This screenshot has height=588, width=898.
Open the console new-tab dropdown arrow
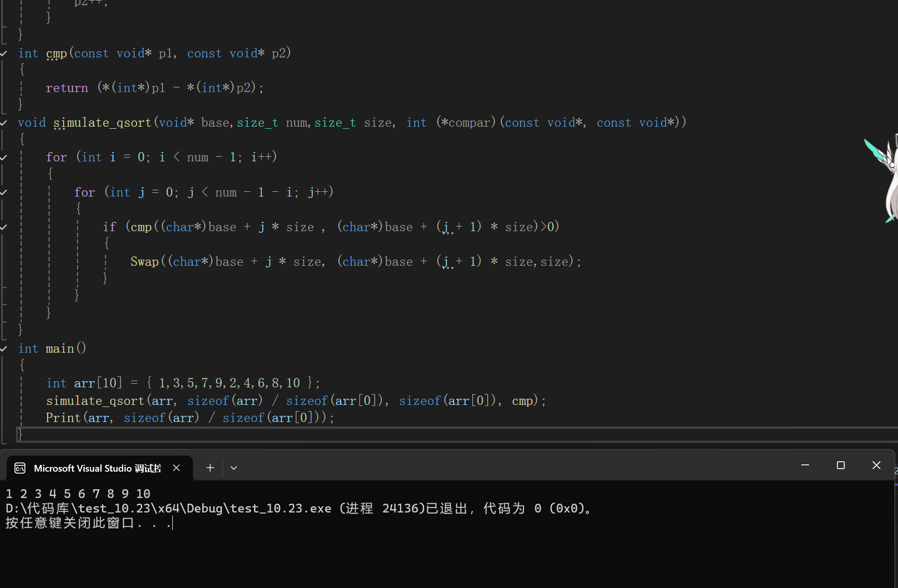tap(234, 468)
